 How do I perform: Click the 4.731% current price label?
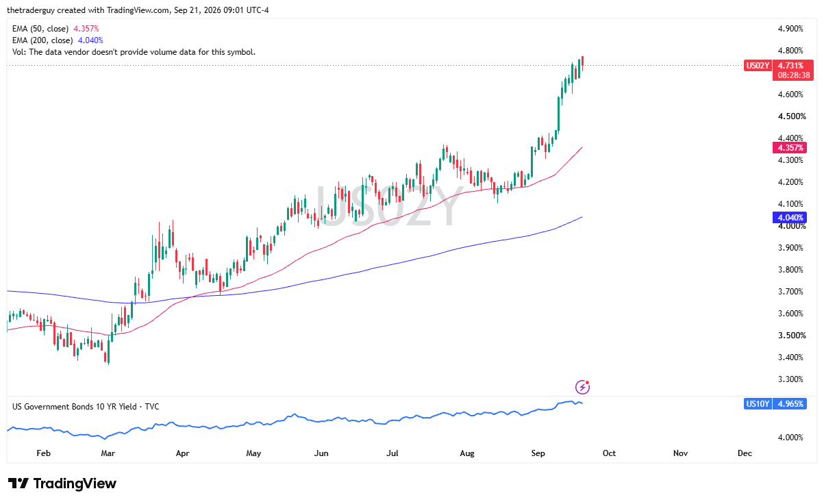click(791, 66)
